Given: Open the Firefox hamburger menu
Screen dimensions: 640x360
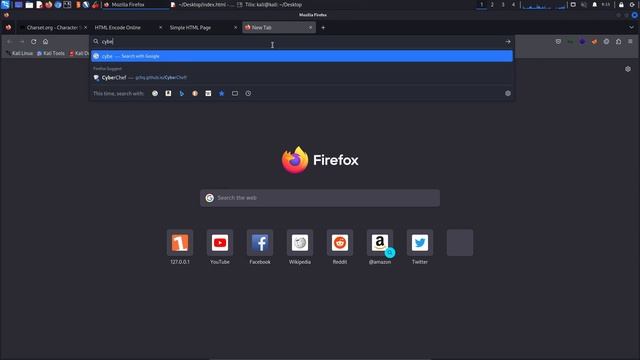Looking at the screenshot, I should click(630, 42).
